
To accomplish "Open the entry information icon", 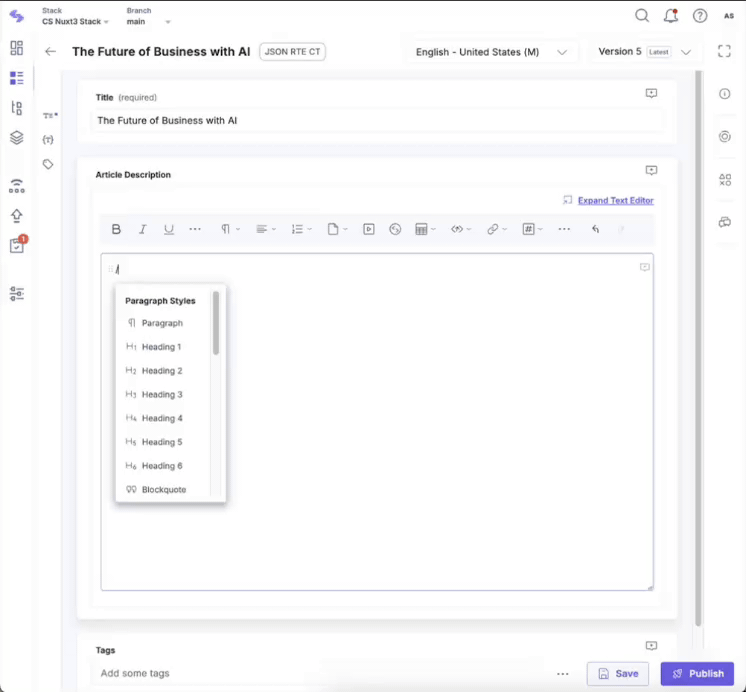I will (725, 94).
